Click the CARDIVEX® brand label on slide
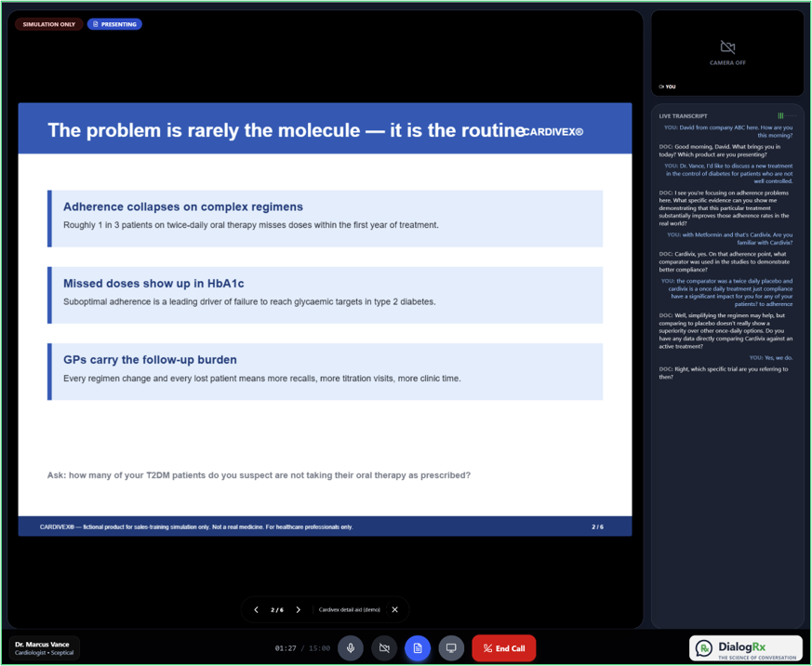Viewport: 812px width, 666px height. (x=553, y=132)
